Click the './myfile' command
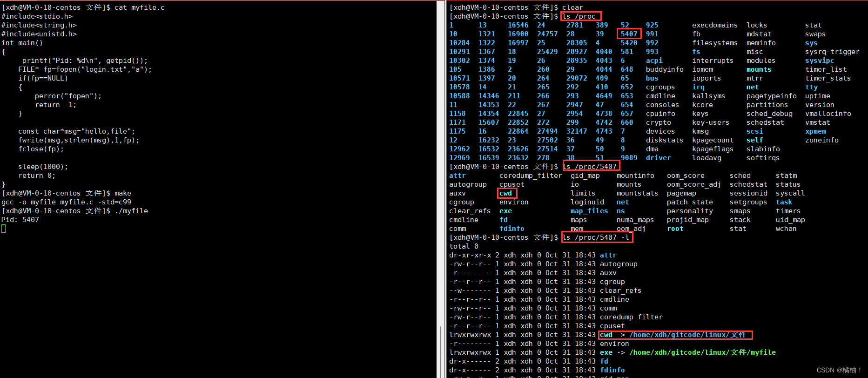Viewport: 868px width, 378px height. [131, 211]
